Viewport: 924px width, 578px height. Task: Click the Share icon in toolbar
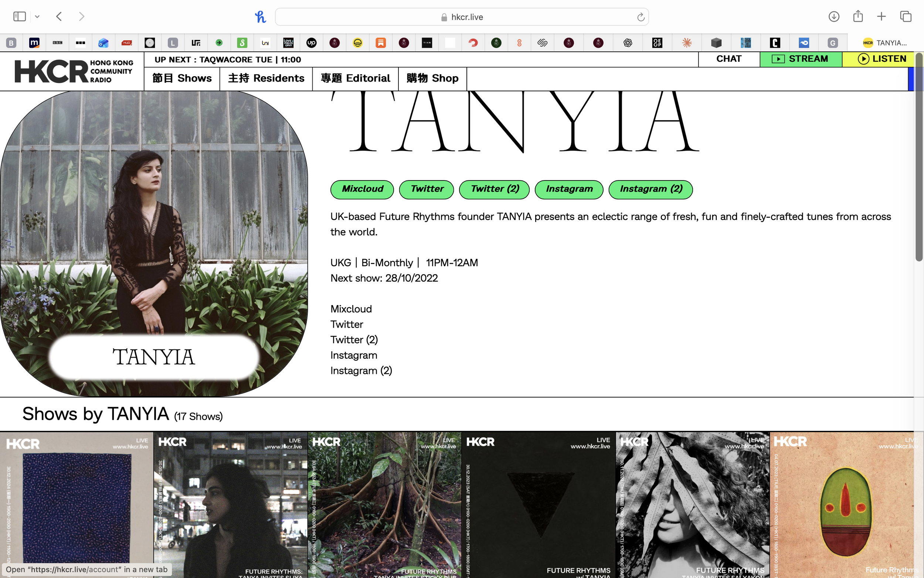858,16
